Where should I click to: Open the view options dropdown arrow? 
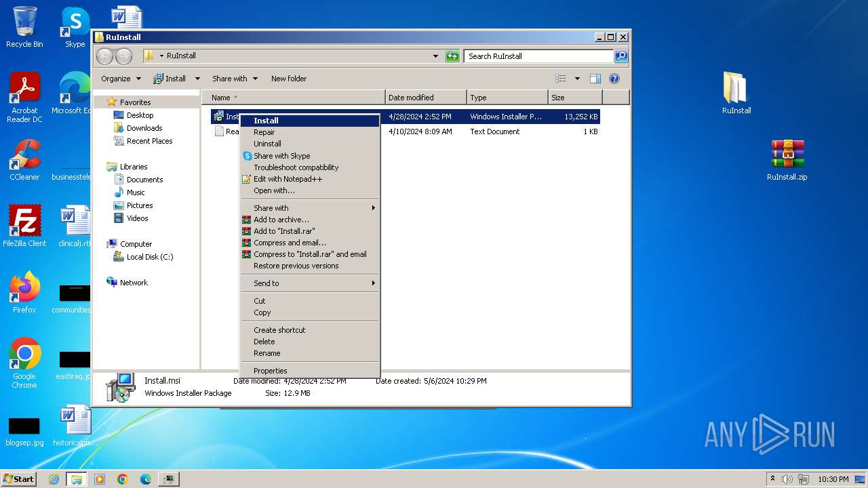[x=577, y=79]
